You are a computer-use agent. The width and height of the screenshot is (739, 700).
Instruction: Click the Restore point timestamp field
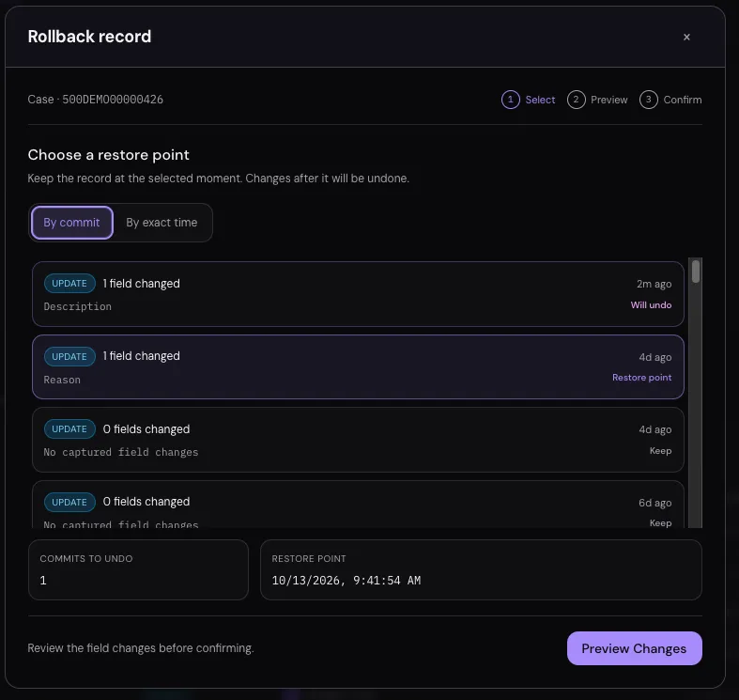(x=481, y=569)
